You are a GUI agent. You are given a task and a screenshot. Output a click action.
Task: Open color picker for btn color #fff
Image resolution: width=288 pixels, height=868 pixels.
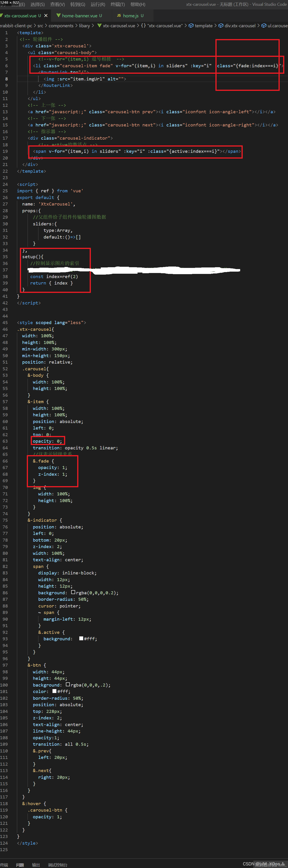coord(54,691)
